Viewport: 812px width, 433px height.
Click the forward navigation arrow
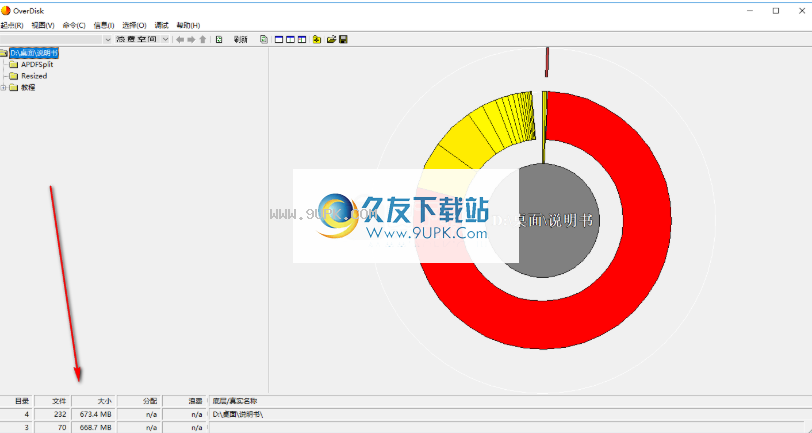coord(191,39)
